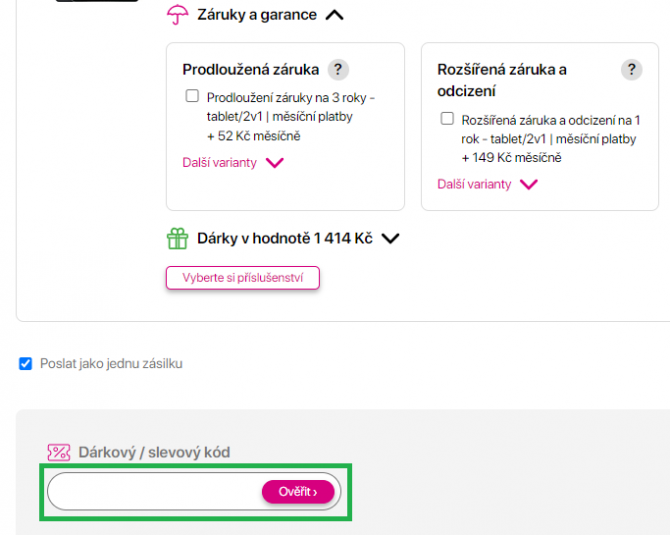
Task: Show Další varianty under Prodloužená záruka
Action: click(233, 162)
